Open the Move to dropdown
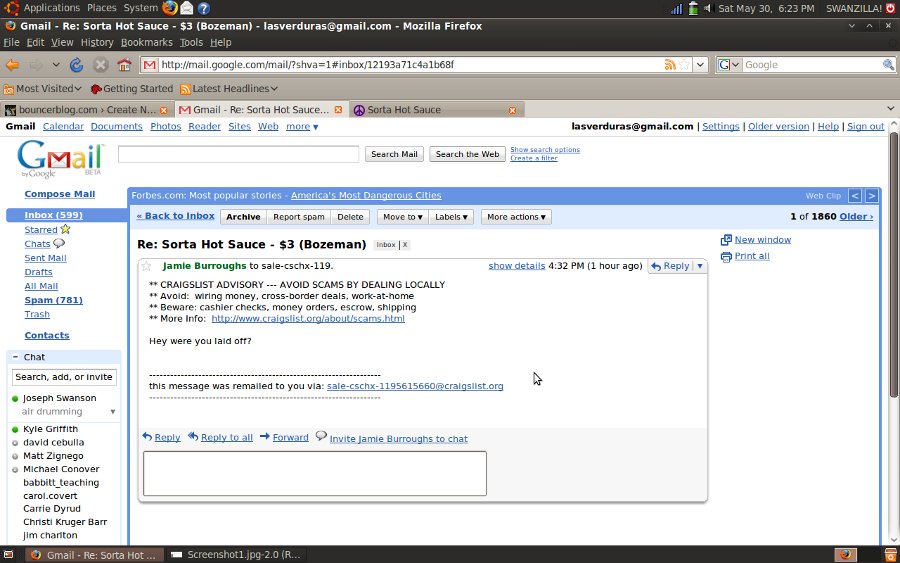Viewport: 900px width, 563px height. 402,217
